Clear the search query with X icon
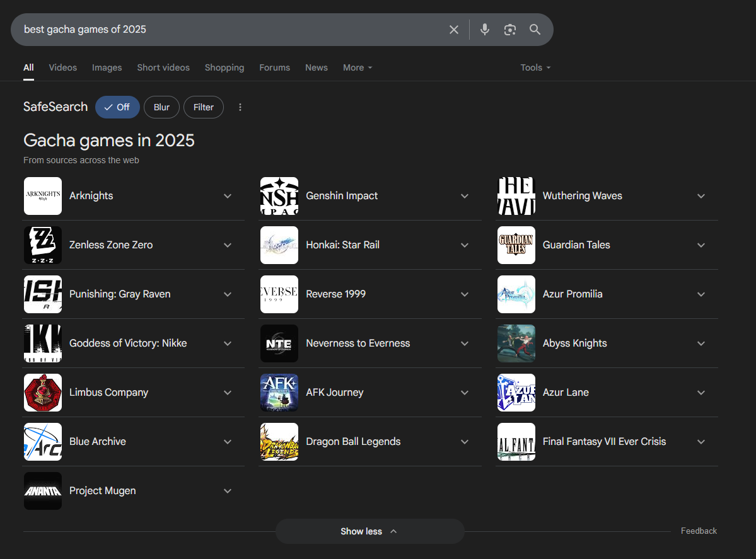The image size is (756, 559). pyautogui.click(x=454, y=30)
